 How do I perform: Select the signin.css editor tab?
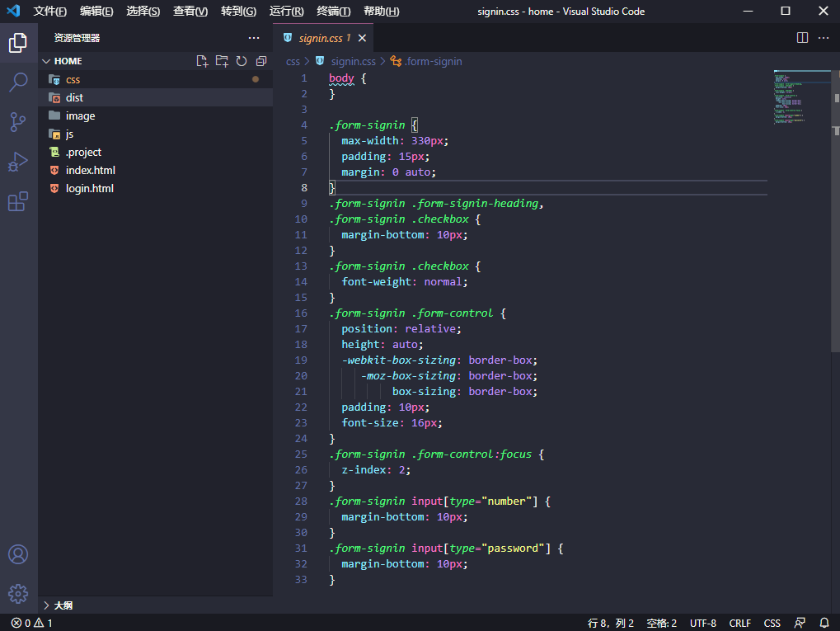(324, 38)
